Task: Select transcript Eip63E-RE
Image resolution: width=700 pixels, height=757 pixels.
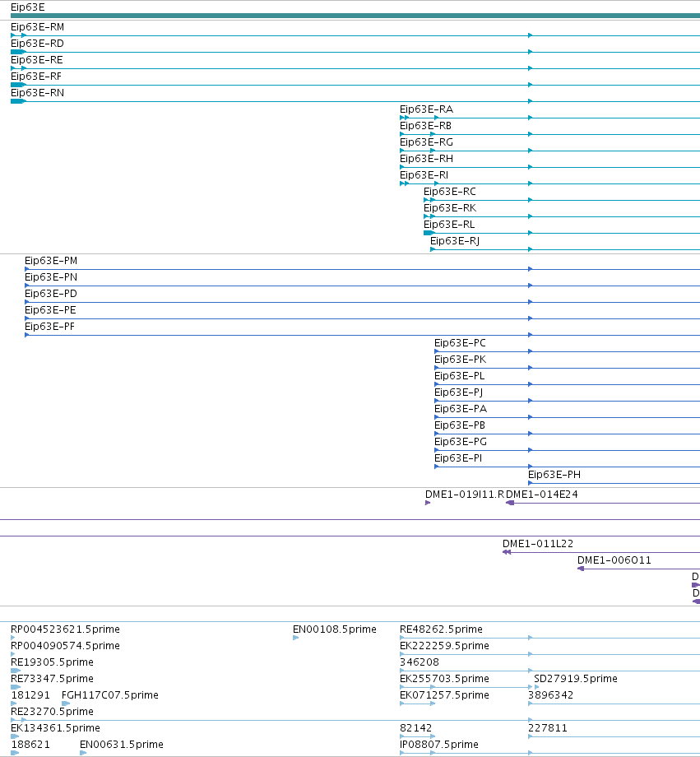Action: [x=37, y=60]
